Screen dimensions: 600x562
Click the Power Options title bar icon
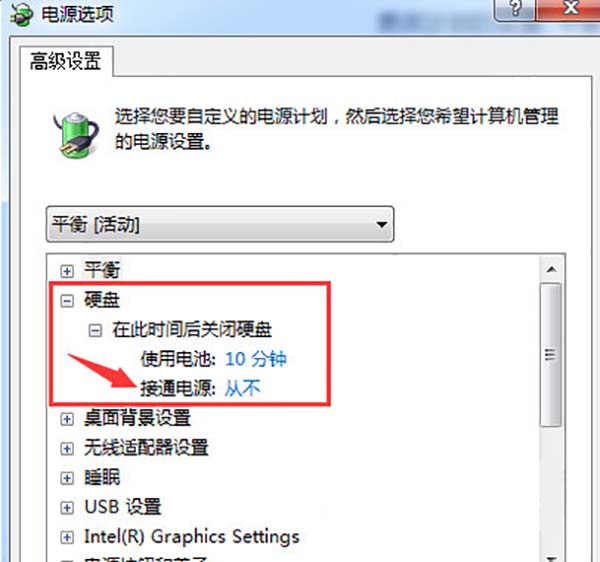click(21, 14)
